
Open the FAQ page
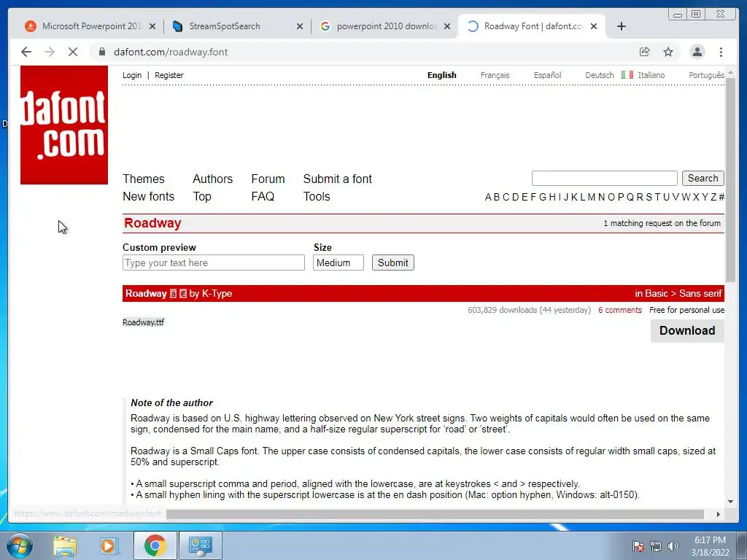pyautogui.click(x=263, y=197)
